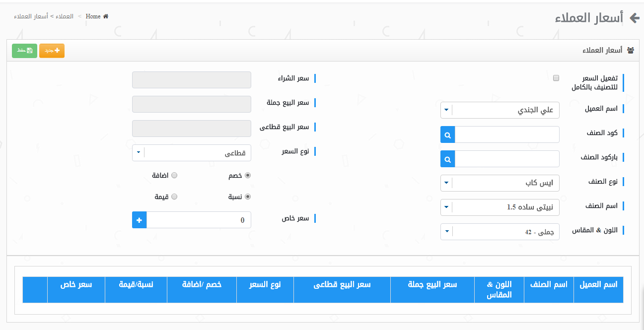This screenshot has width=644, height=330.
Task: Select the اضافة radio button
Action: point(174,175)
